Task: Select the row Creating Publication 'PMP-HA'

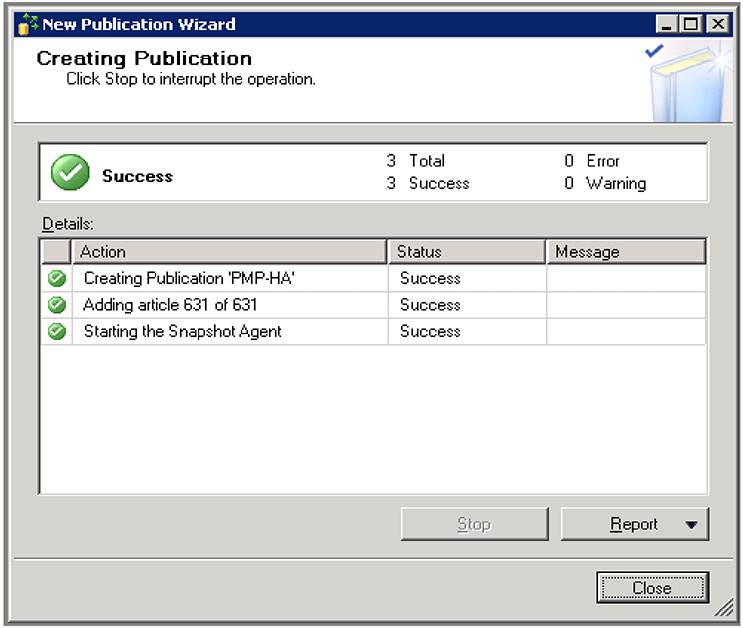Action: [x=373, y=278]
